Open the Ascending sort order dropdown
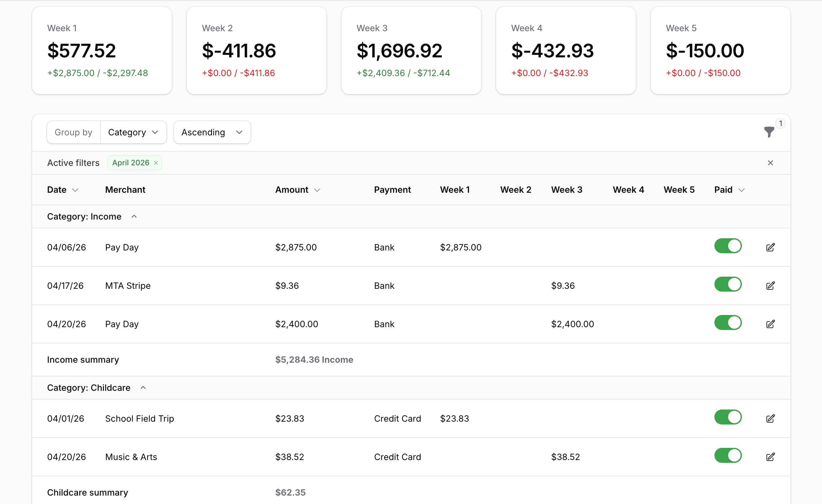This screenshot has height=504, width=822. [x=212, y=133]
